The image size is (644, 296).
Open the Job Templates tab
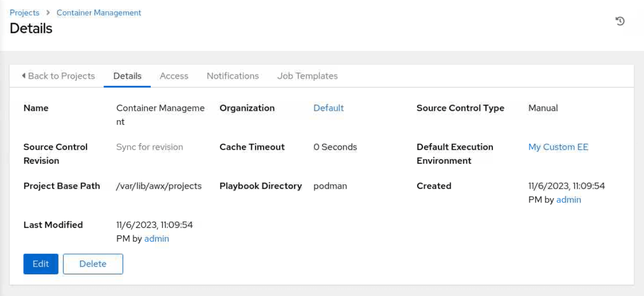pyautogui.click(x=307, y=76)
